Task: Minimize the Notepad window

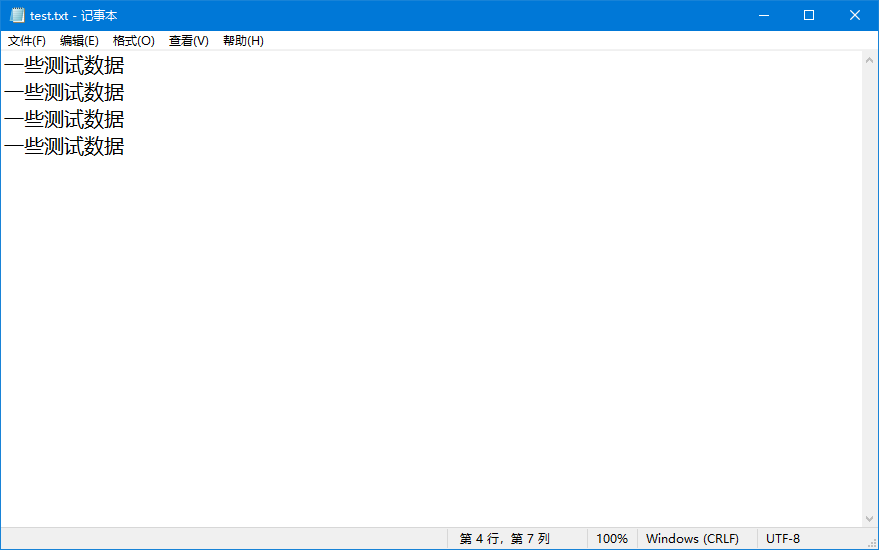Action: point(763,15)
